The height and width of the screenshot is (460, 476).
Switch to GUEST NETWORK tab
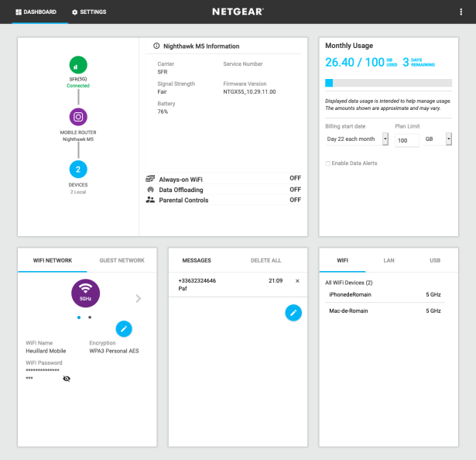pyautogui.click(x=122, y=260)
